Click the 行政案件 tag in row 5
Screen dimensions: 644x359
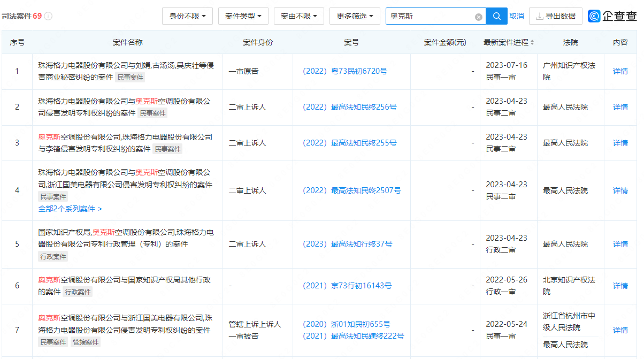click(53, 257)
